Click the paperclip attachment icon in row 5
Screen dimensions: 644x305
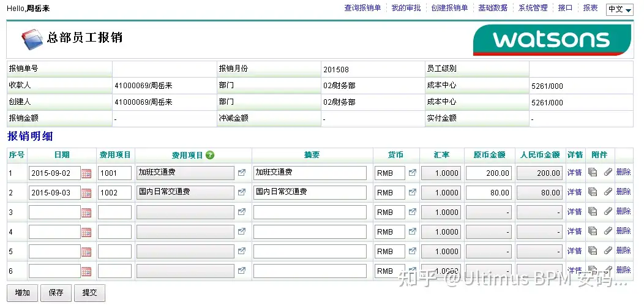click(x=608, y=250)
